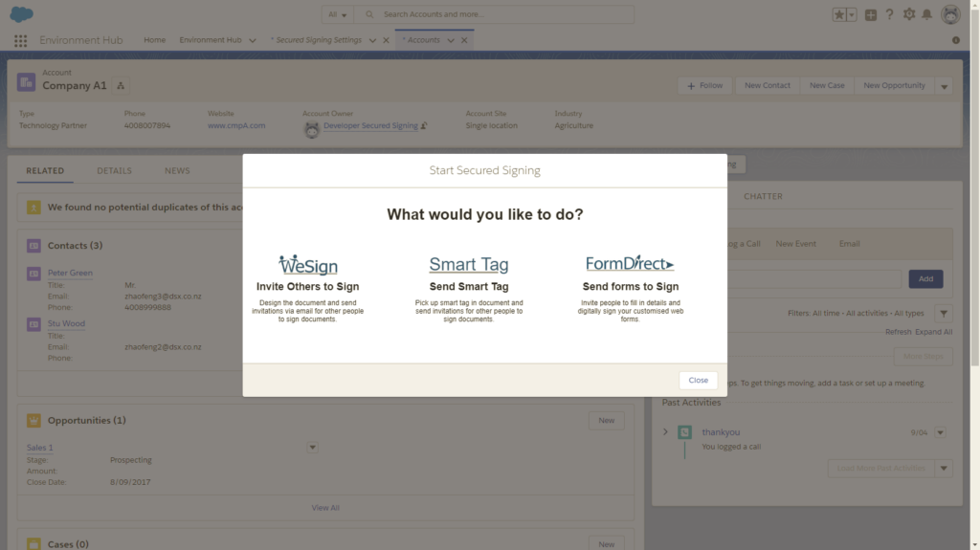Close the Accounts workspace tab
Viewport: 980px width, 550px height.
[x=464, y=40]
